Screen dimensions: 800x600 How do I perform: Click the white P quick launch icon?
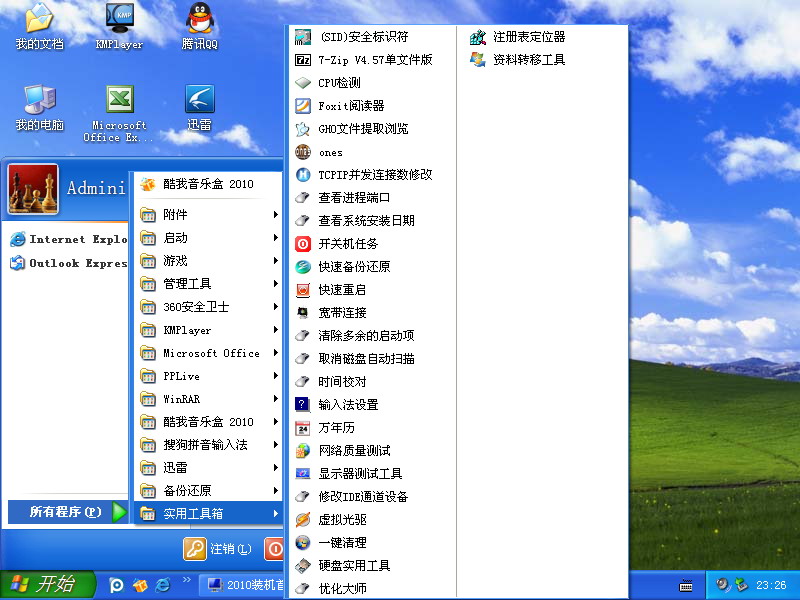point(116,585)
